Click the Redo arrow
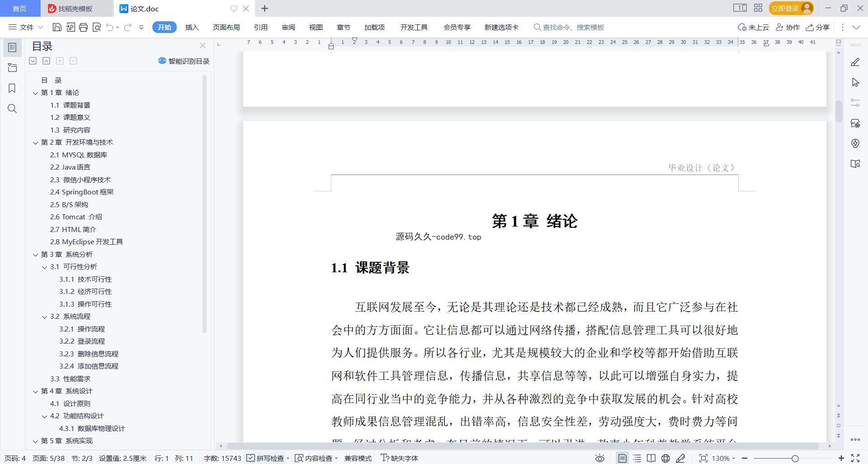 click(127, 27)
